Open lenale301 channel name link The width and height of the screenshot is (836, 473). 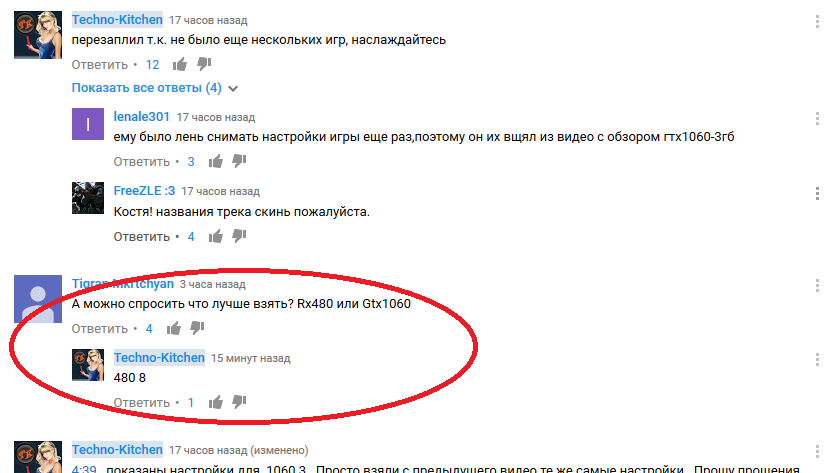[x=141, y=117]
